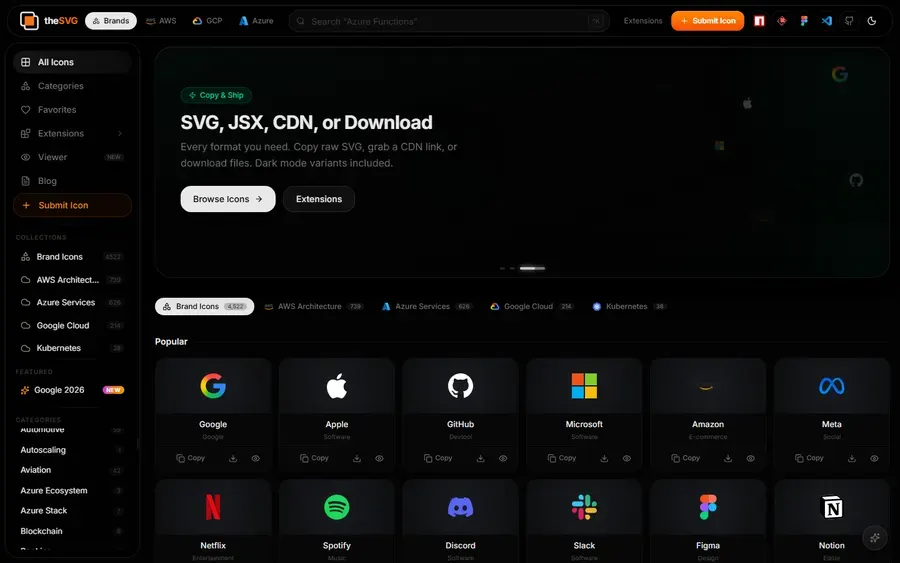Open Categories in the sidebar
The width and height of the screenshot is (900, 563).
tap(72, 86)
